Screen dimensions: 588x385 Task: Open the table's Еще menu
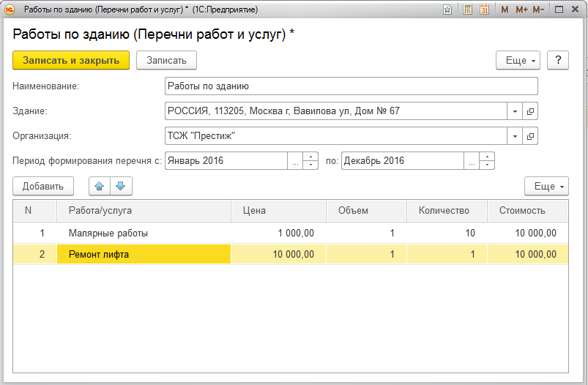pos(546,187)
